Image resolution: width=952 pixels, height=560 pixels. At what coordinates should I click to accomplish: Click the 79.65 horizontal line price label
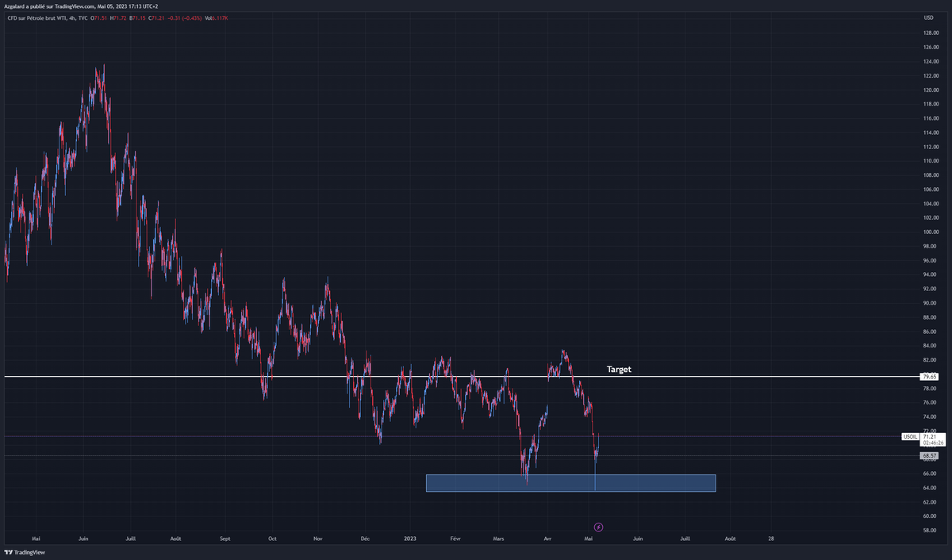[x=930, y=377]
